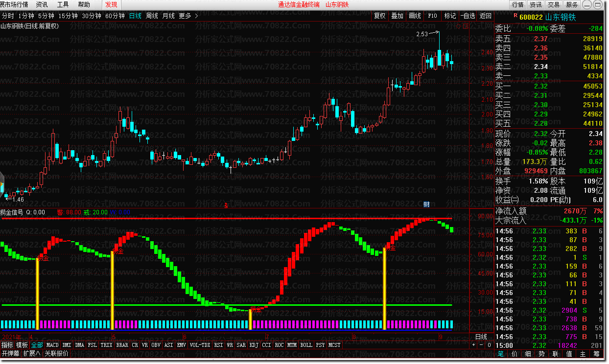Click the zoom-in + button beside 日线

[473, 345]
